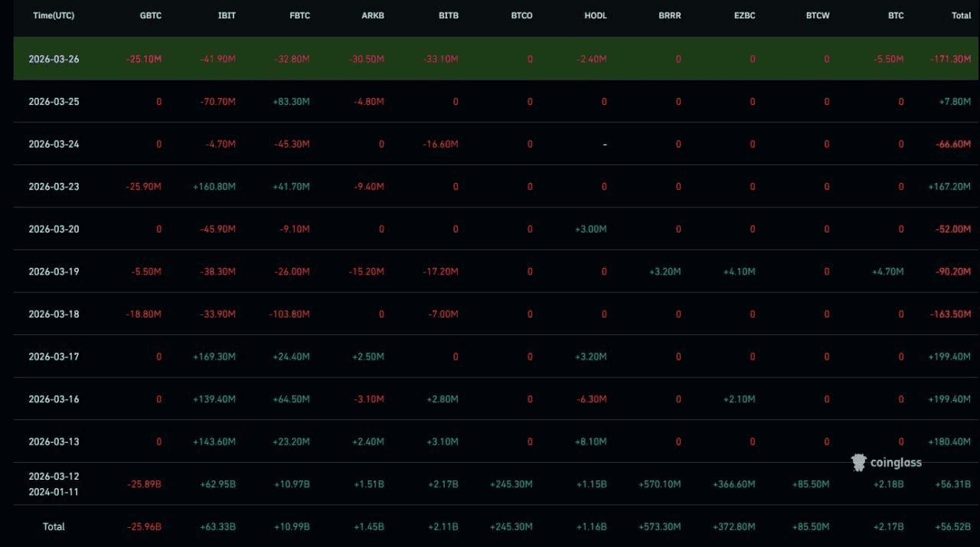Screen dimensions: 980x547
Task: Click the -171.30M total for 2026-03-26
Action: tap(950, 59)
